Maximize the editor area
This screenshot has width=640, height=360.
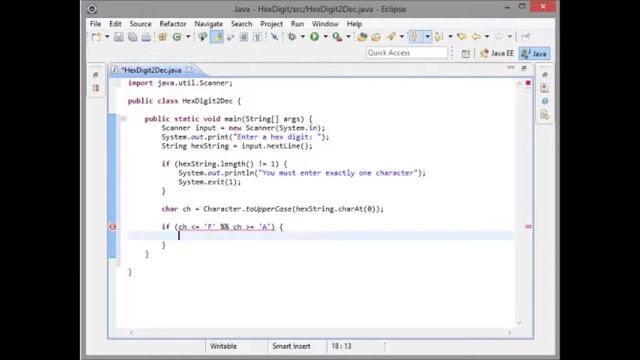click(524, 68)
